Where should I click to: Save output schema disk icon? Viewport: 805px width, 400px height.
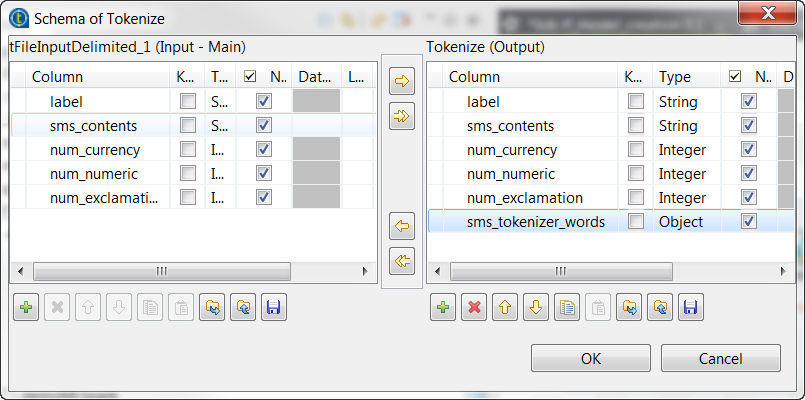691,307
